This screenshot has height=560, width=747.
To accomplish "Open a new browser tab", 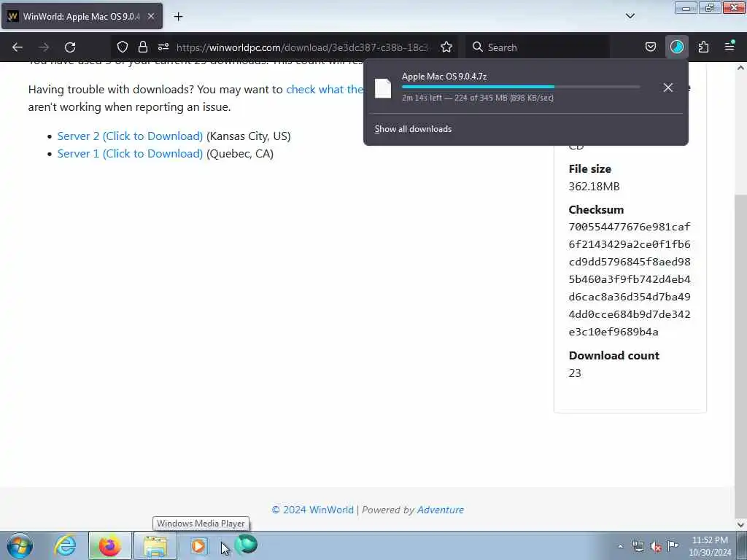I will coord(178,17).
